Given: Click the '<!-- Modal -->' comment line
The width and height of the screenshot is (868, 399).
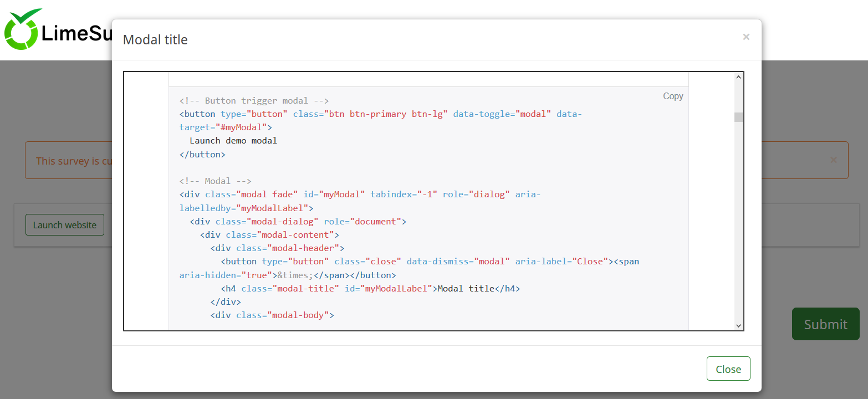Looking at the screenshot, I should coord(216,181).
